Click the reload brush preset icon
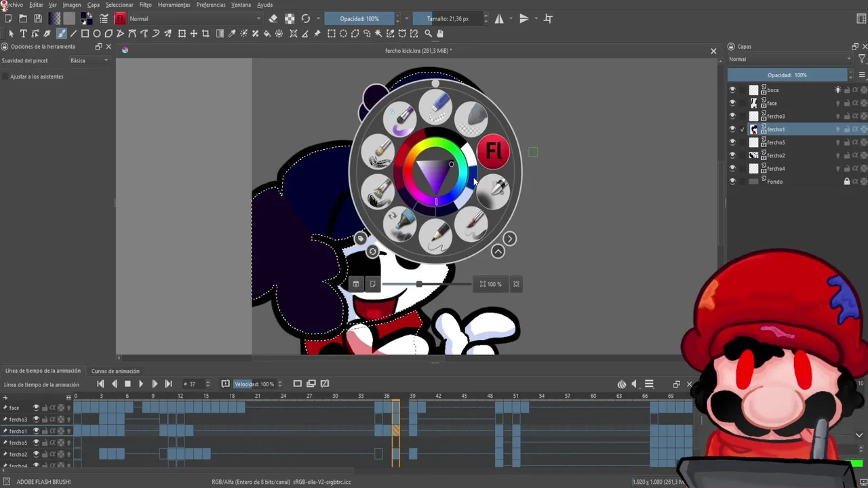 coord(306,18)
